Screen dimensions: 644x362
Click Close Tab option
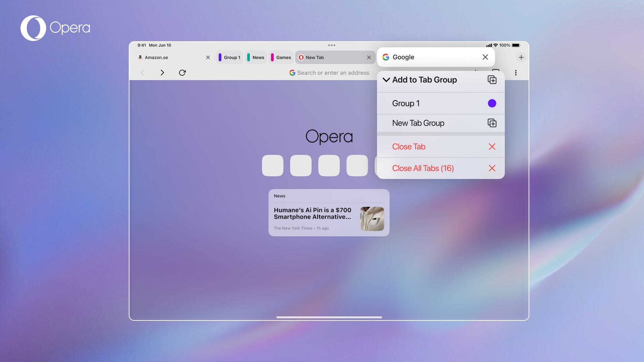409,146
